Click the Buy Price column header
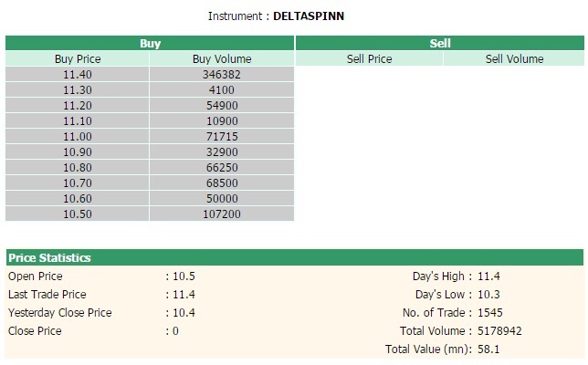Viewport: 588px width, 365px height. coord(78,59)
